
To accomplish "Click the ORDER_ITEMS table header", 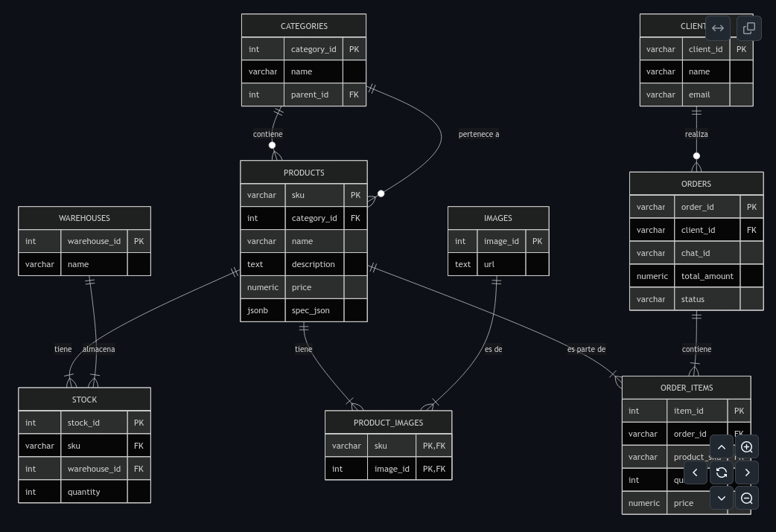I will click(x=687, y=388).
